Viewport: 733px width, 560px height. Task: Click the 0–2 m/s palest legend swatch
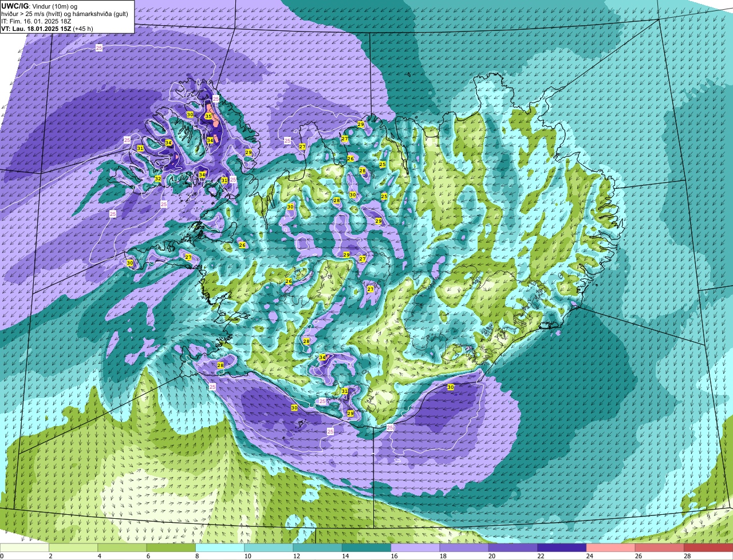[25, 547]
